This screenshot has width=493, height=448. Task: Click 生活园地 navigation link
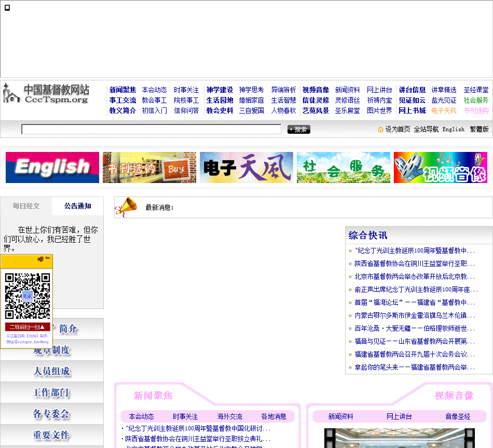click(220, 100)
